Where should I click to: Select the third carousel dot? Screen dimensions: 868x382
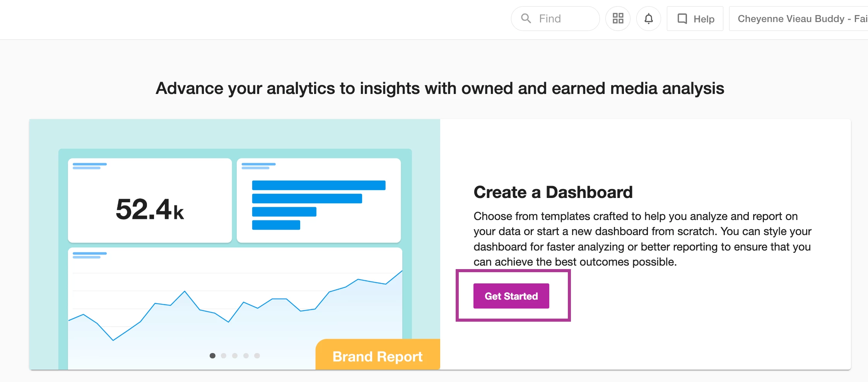coord(235,356)
